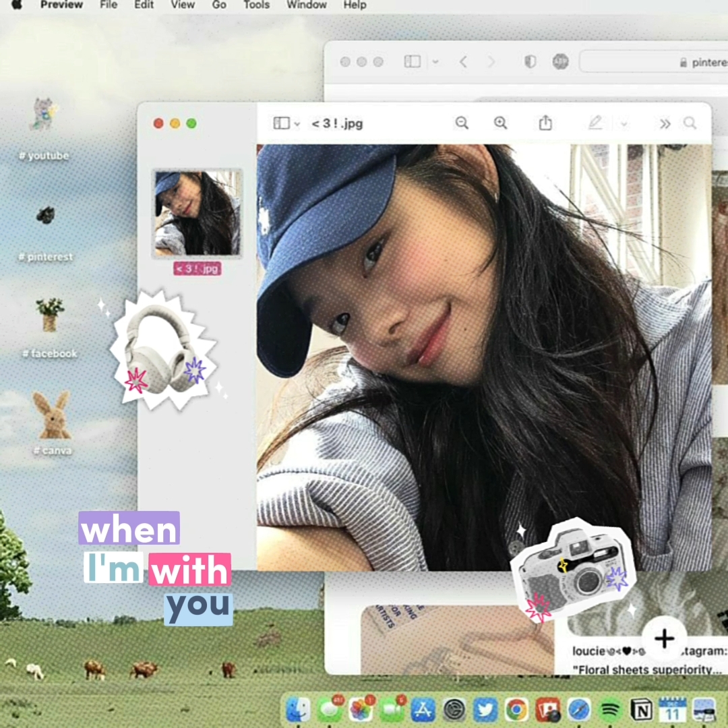Activate the Markup pen tool in Preview
728x728 pixels.
[x=595, y=123]
